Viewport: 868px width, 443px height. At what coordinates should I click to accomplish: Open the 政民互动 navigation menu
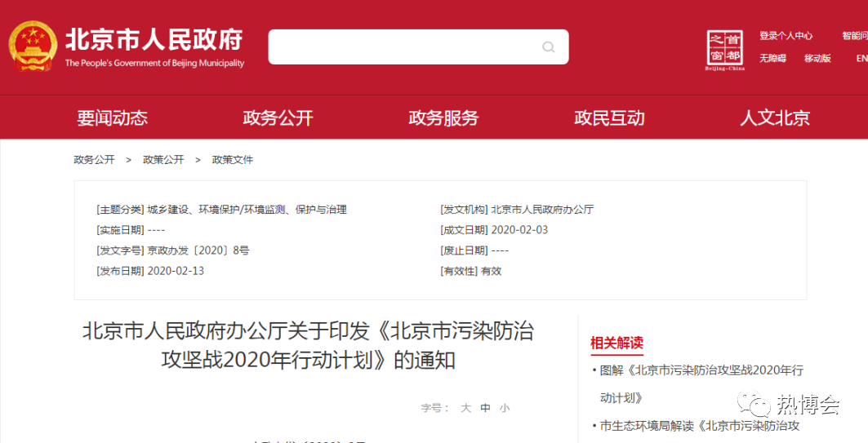tap(609, 117)
